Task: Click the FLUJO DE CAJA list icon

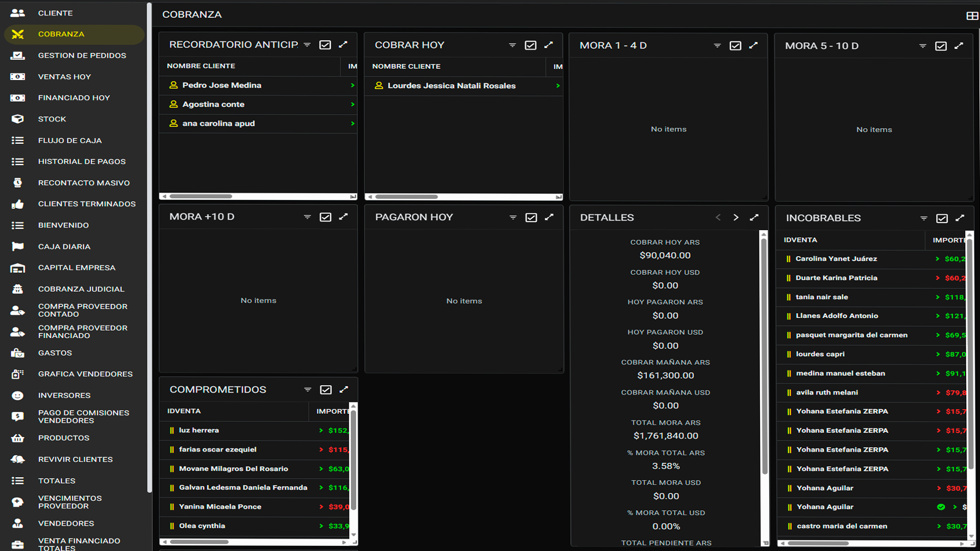Action: click(18, 140)
